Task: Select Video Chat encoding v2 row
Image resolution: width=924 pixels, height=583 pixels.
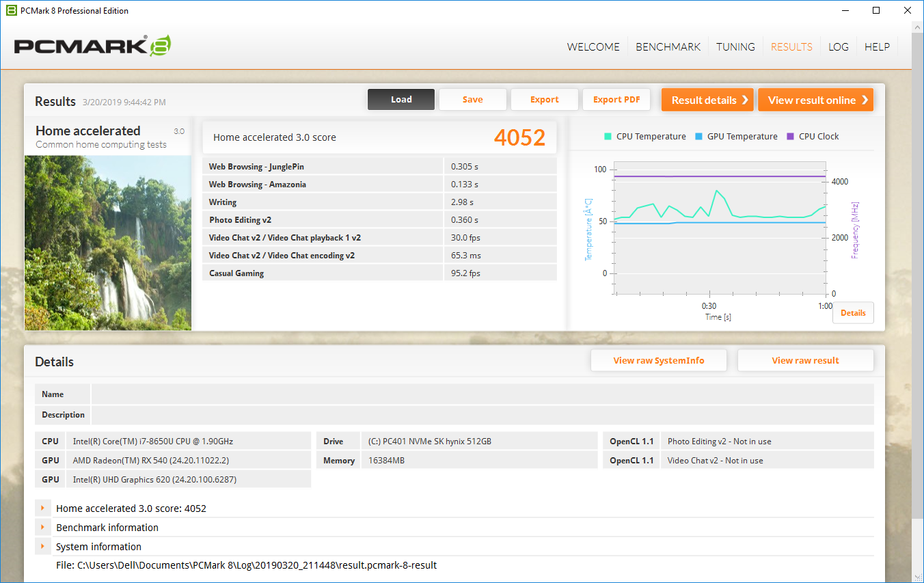Action: tap(379, 255)
